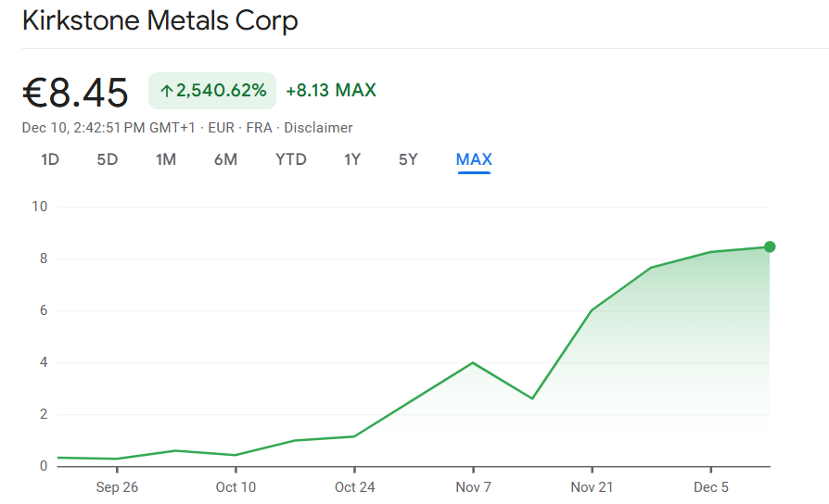Switch chart to 1Y range

pyautogui.click(x=352, y=159)
